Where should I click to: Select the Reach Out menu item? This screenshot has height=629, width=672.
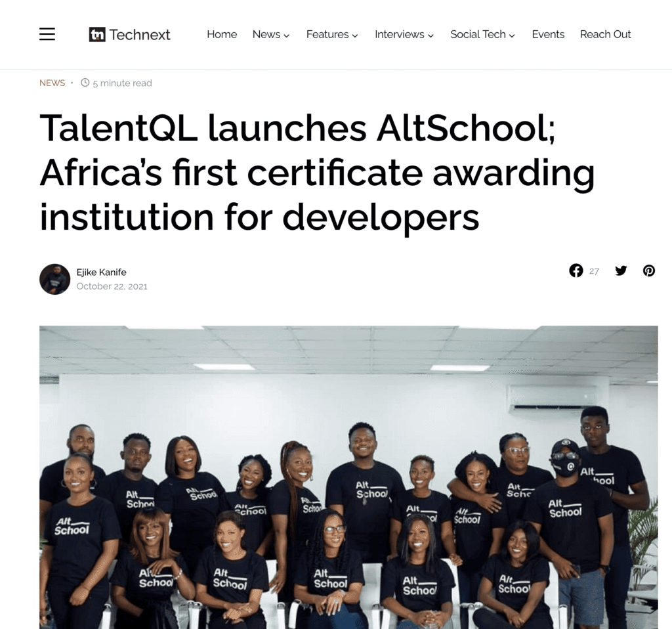(x=605, y=34)
